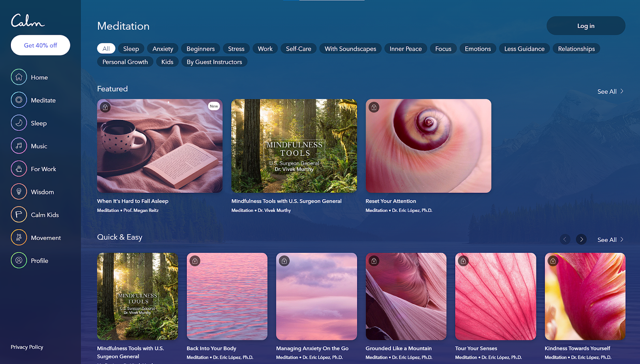Click lock icon on Managing Anxiety On the Go

click(284, 261)
